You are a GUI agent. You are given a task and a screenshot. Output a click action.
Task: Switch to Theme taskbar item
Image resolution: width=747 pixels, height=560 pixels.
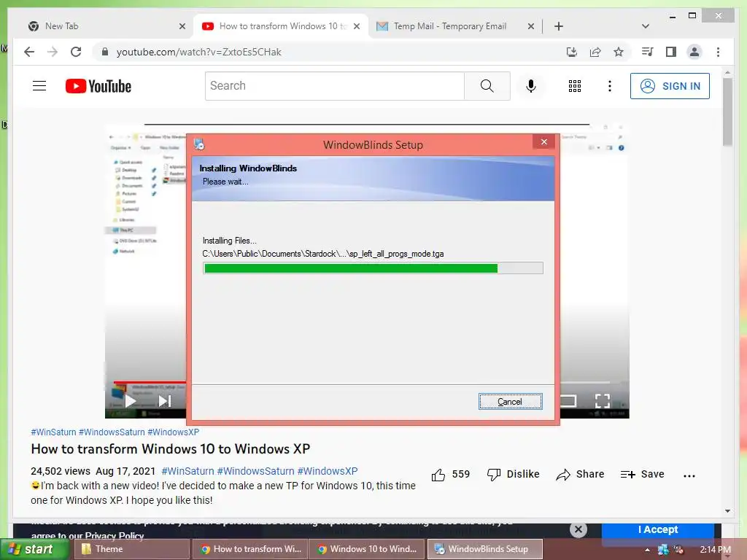(x=132, y=549)
